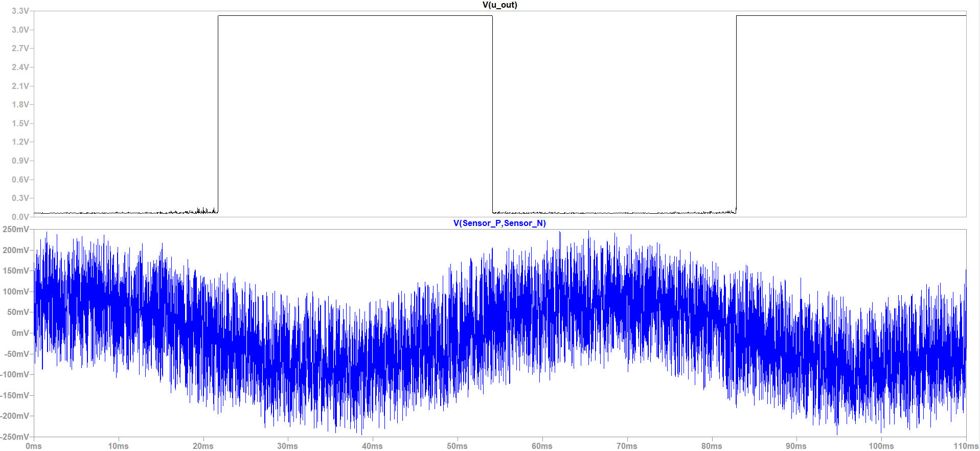Click the 2.4V vertical axis label
Screen dimensions: 980x451
pyautogui.click(x=20, y=67)
